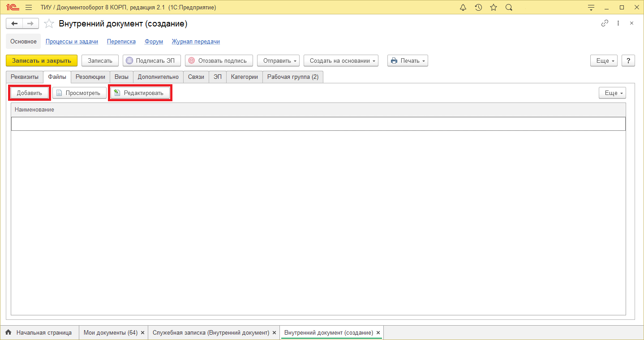The image size is (644, 340).
Task: Switch to Рабочая группа (2) tab
Action: pyautogui.click(x=293, y=77)
